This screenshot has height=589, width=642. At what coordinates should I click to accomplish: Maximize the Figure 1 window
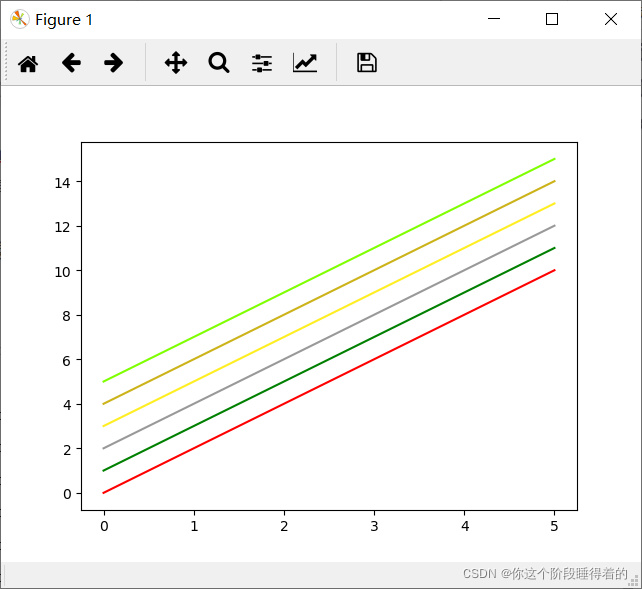tap(552, 19)
